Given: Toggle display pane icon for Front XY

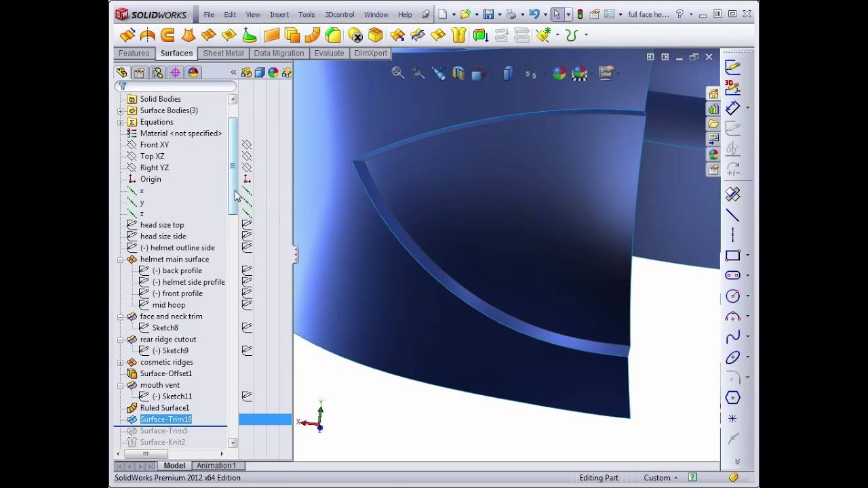Looking at the screenshot, I should tap(247, 144).
